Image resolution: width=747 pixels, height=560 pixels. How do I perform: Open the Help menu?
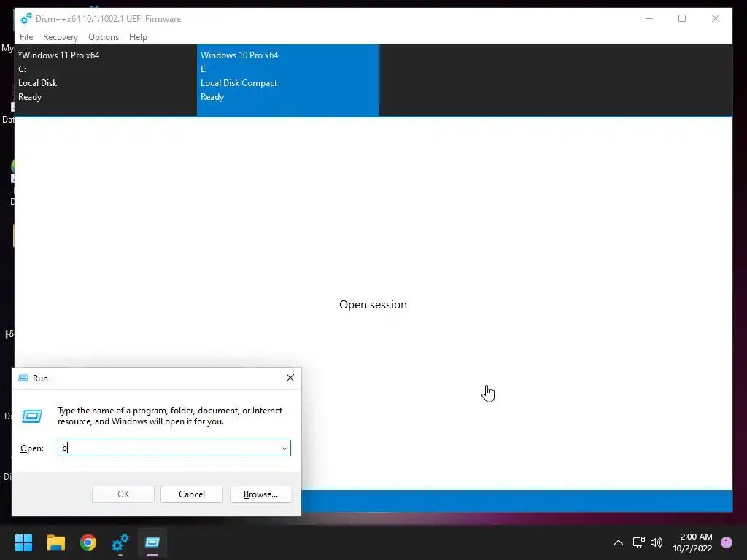click(138, 37)
